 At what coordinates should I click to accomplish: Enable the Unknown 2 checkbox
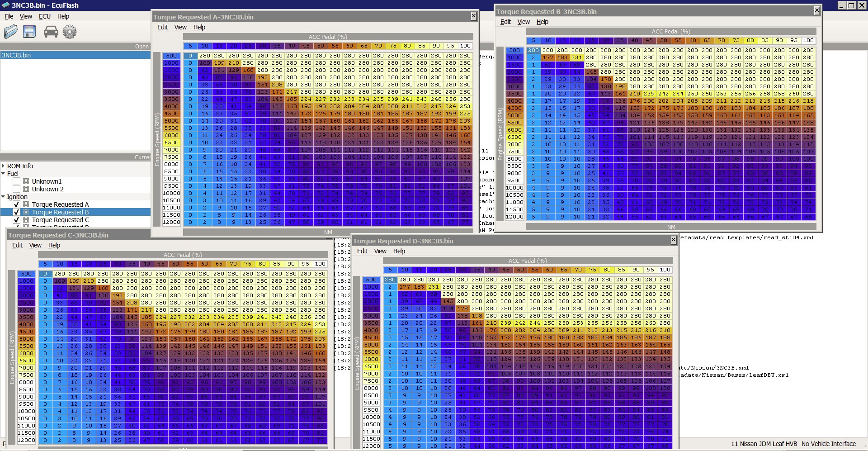tap(17, 189)
